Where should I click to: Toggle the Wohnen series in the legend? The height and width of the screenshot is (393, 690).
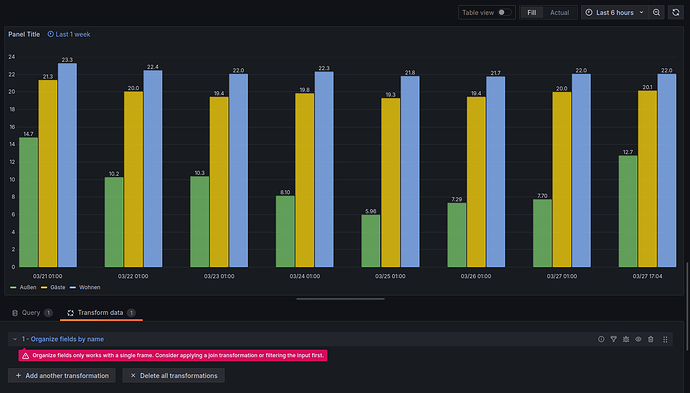89,287
